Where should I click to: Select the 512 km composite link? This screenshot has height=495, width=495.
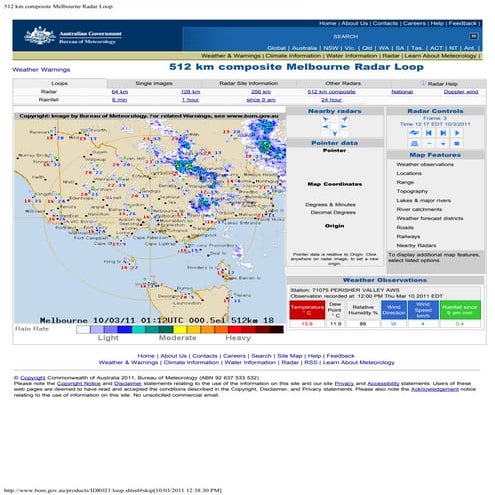click(x=331, y=92)
